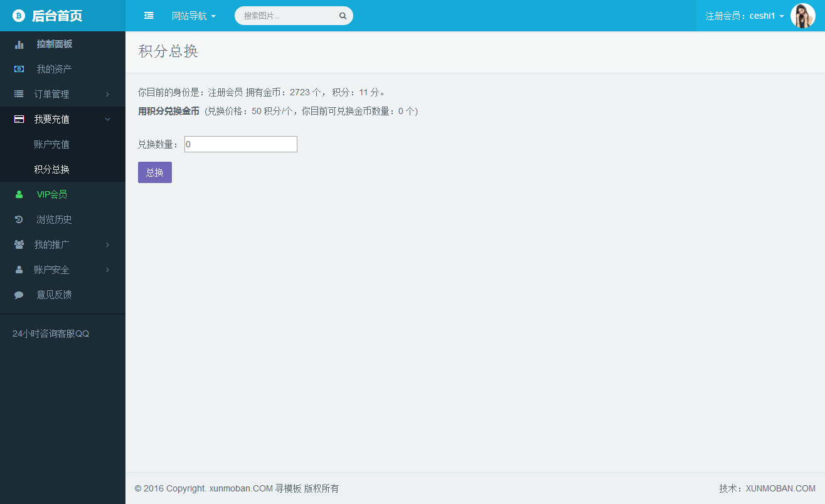Viewport: 825px width, 504px height.
Task: Click the person icon for 账户安全
Action: (x=19, y=270)
